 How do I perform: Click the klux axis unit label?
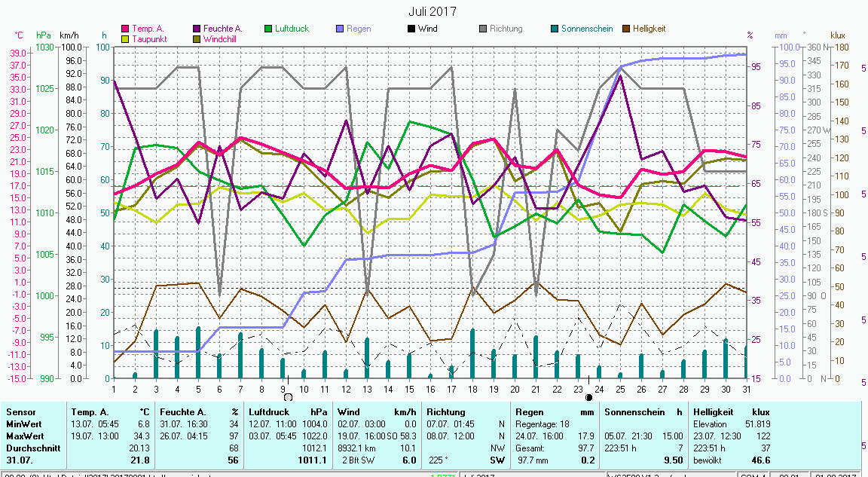(838, 35)
